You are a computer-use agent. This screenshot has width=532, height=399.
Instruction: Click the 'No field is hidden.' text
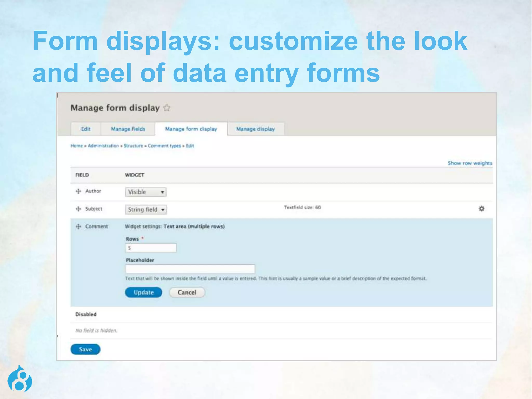click(96, 330)
